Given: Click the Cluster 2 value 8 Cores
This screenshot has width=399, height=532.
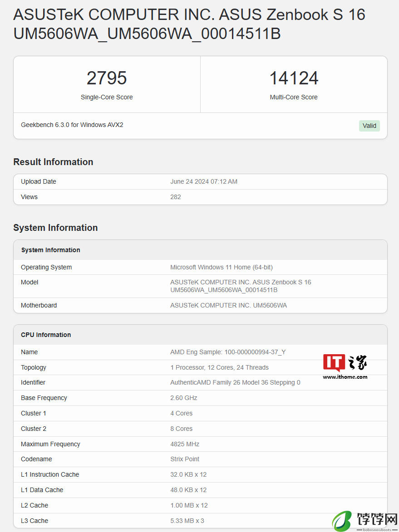Looking at the screenshot, I should 181,429.
